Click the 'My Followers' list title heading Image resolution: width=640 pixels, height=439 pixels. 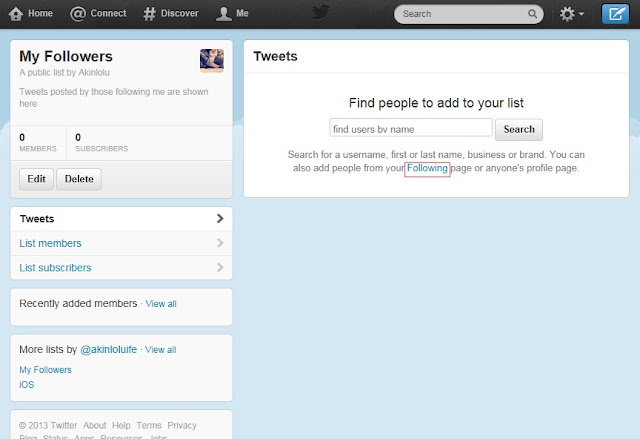tap(66, 56)
